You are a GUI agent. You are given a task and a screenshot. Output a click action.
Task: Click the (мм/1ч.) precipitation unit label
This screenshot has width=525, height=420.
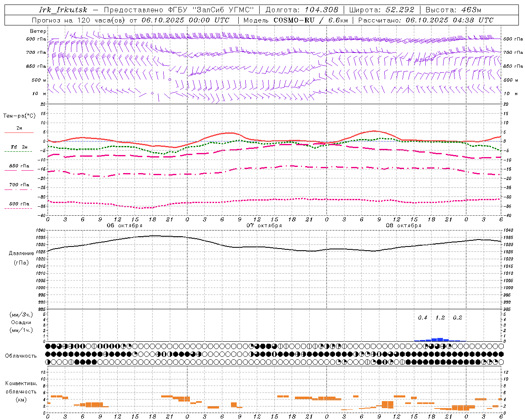[x=21, y=330]
